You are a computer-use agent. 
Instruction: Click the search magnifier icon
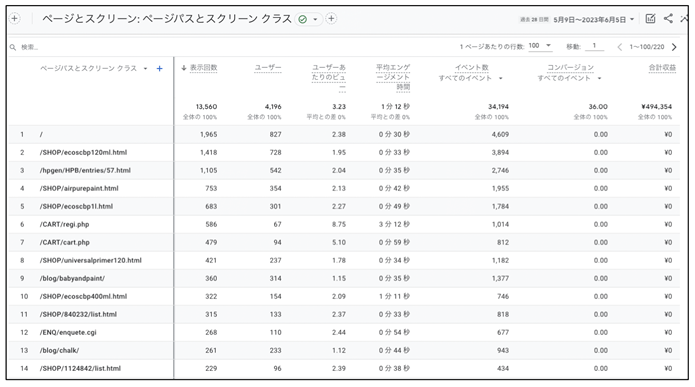[x=13, y=47]
